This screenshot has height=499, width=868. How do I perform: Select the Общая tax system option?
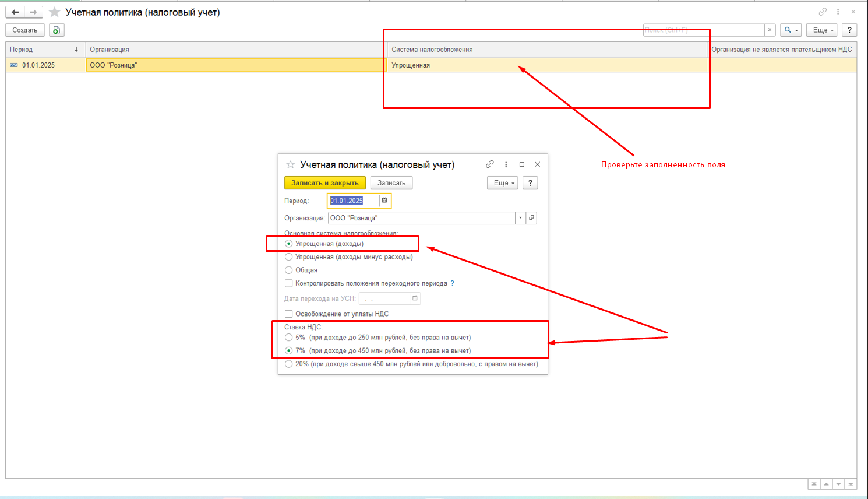point(301,270)
